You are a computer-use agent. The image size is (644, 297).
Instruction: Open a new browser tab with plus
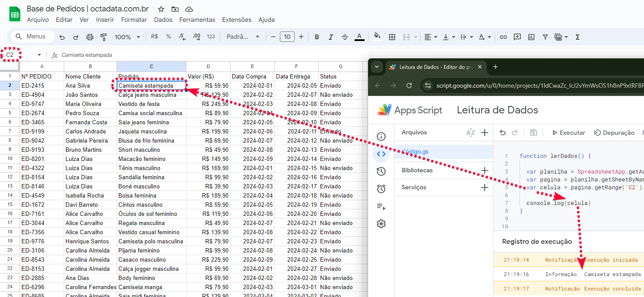[496, 67]
